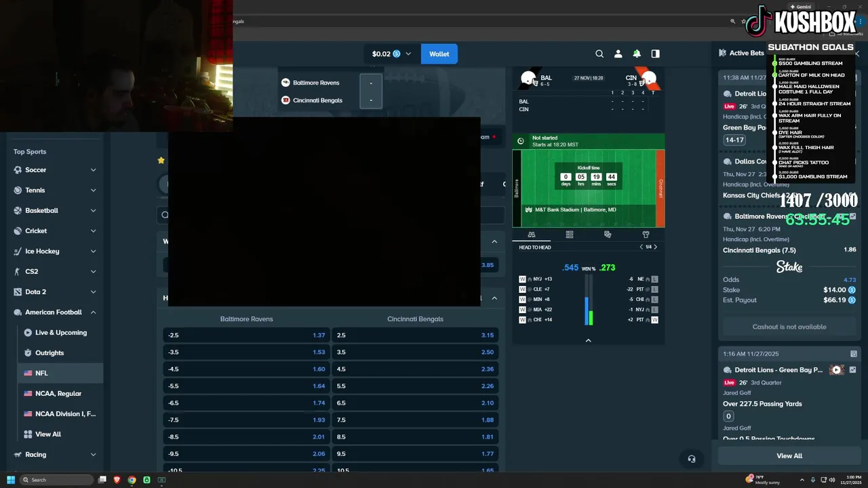This screenshot has width=868, height=488.
Task: Select the lineup jersey icon tab
Action: point(646,235)
